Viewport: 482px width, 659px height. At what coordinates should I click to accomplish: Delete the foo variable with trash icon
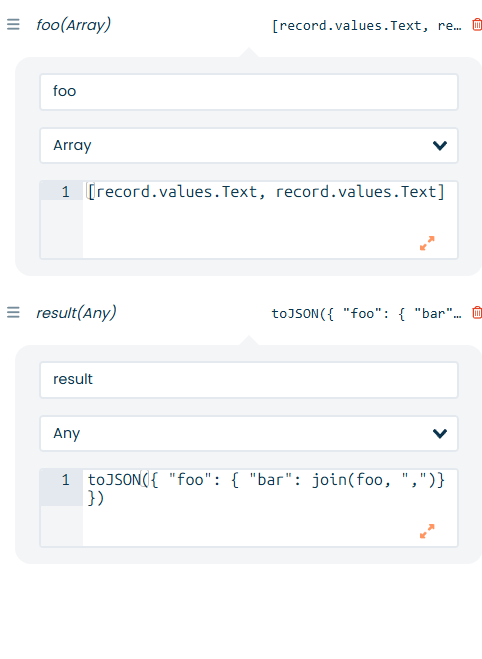point(477,25)
